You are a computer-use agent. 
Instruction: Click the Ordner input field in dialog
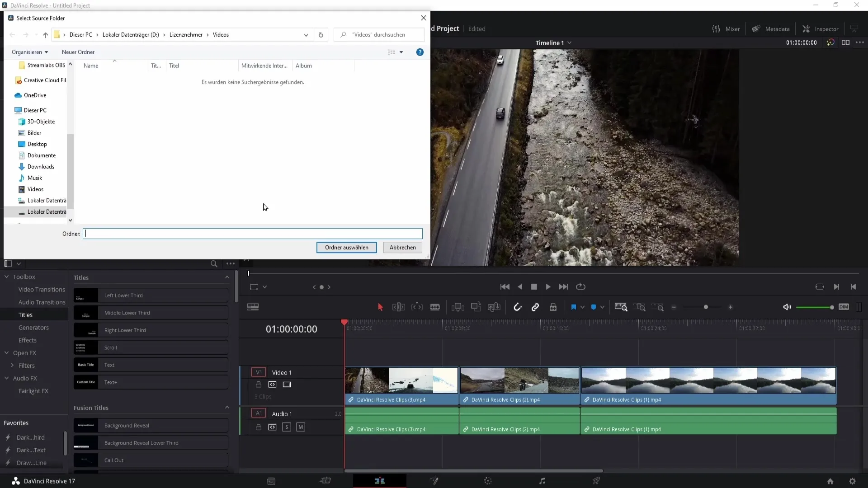(252, 233)
